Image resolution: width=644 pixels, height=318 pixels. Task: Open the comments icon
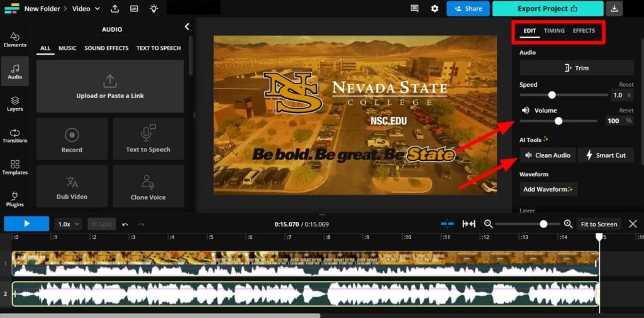click(x=414, y=9)
